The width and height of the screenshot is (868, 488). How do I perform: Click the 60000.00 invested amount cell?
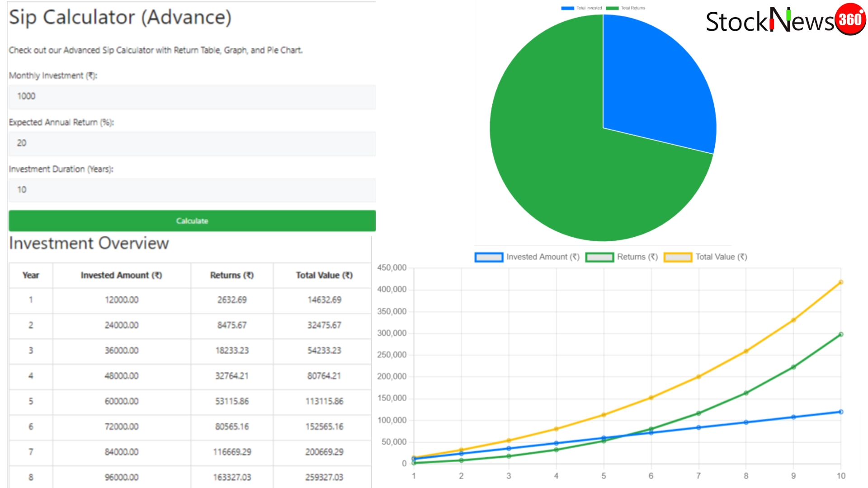122,401
